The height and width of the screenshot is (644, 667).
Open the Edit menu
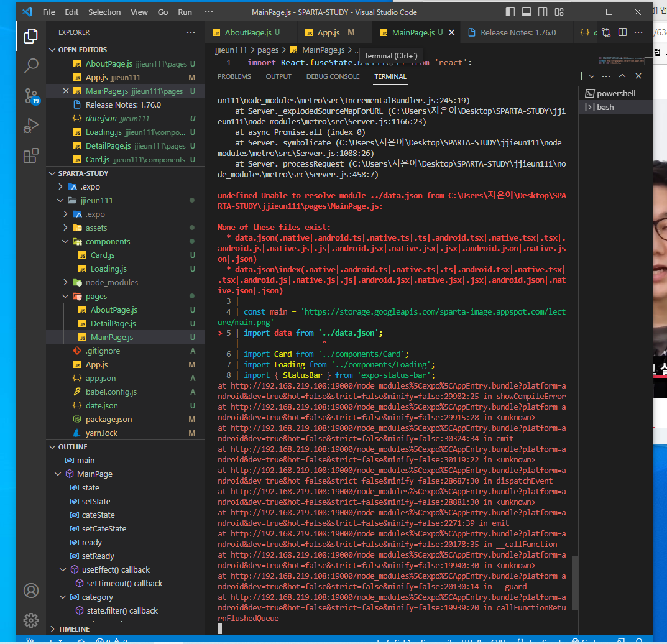click(x=71, y=12)
